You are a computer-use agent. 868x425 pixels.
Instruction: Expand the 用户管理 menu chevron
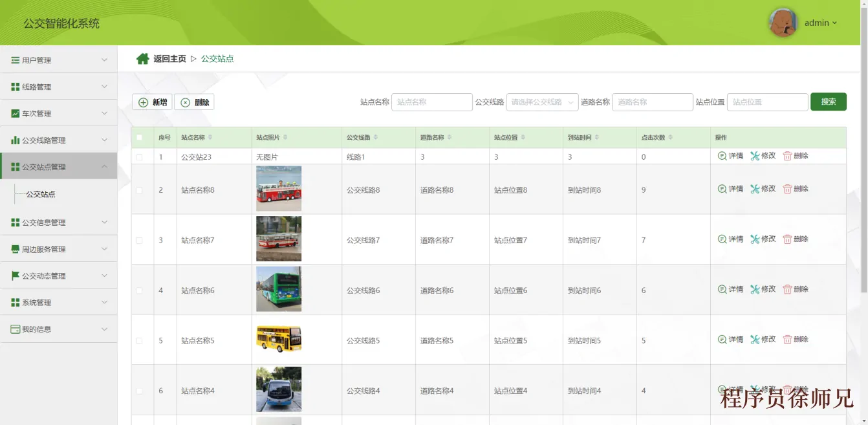(x=104, y=60)
